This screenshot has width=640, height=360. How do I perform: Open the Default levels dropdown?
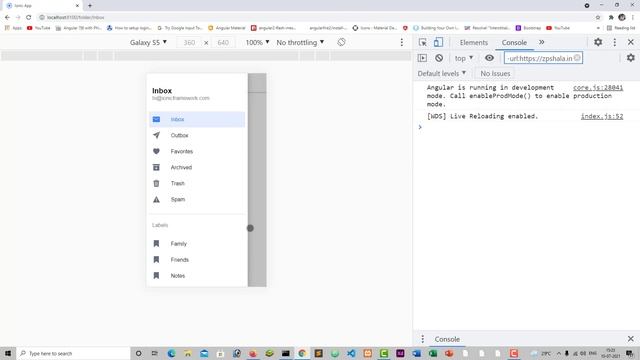442,73
